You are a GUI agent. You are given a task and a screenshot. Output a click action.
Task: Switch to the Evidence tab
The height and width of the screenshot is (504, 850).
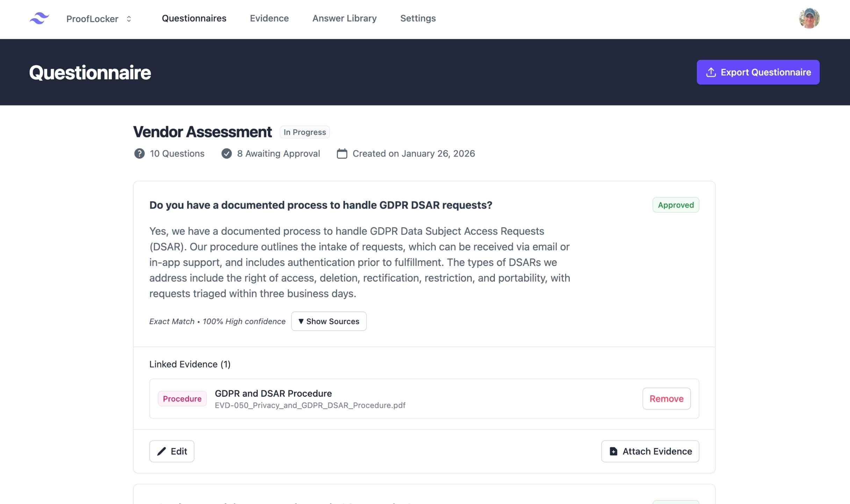tap(269, 18)
